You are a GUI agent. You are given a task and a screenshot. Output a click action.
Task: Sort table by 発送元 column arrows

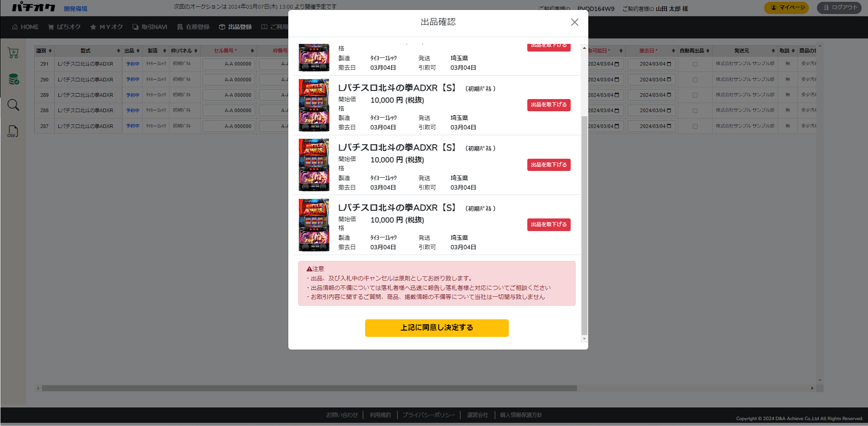[773, 51]
